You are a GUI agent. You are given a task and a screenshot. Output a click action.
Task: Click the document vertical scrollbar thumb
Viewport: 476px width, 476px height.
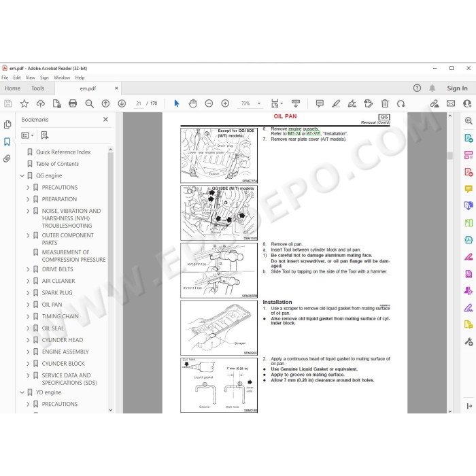[450, 156]
